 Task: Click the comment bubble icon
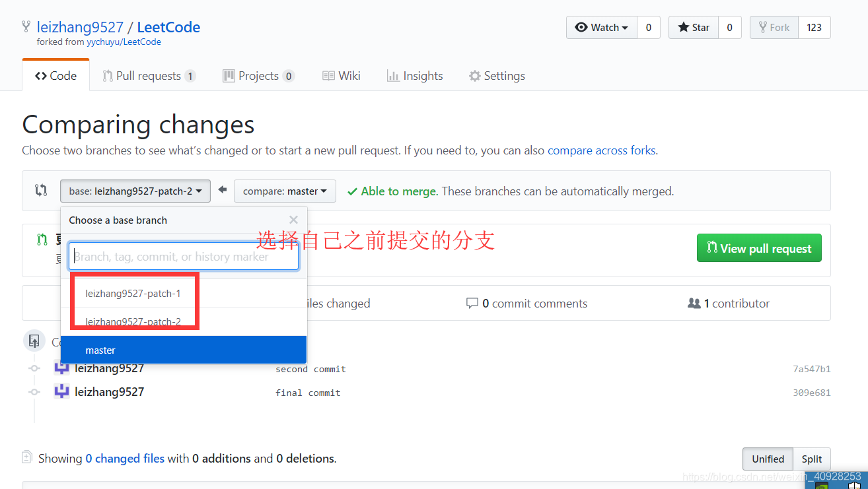[472, 304]
